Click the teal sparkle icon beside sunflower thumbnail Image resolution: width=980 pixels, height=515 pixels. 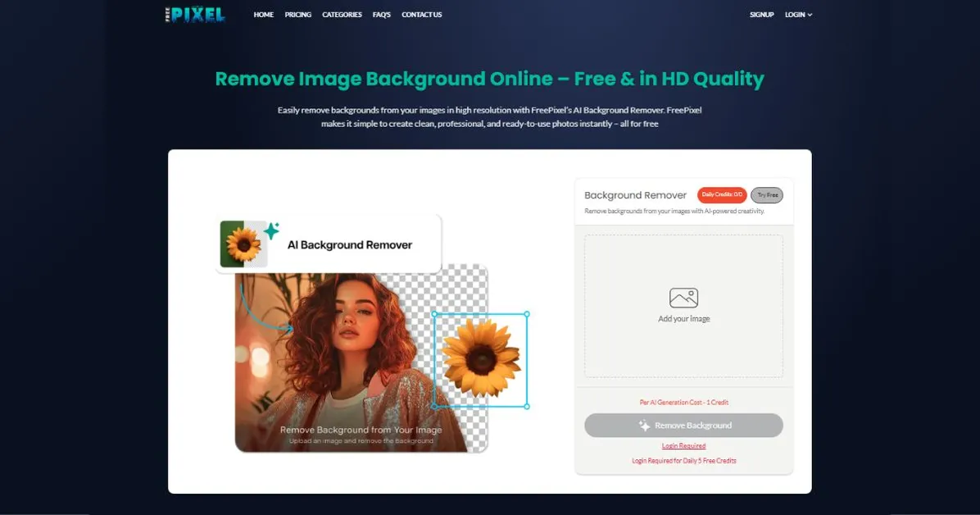pyautogui.click(x=271, y=231)
